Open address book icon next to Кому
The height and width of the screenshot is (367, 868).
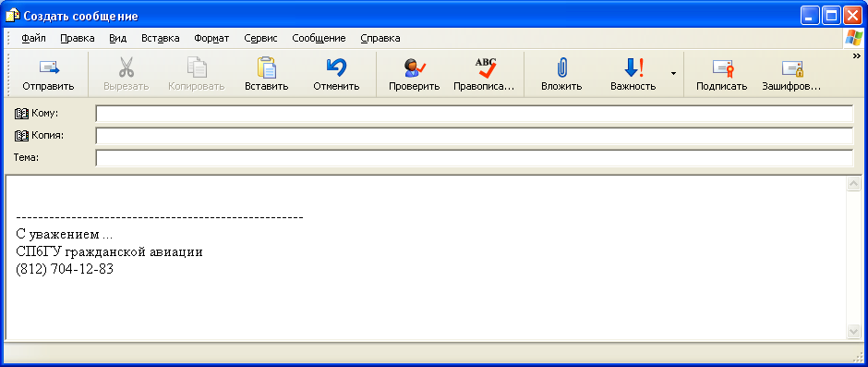point(21,114)
